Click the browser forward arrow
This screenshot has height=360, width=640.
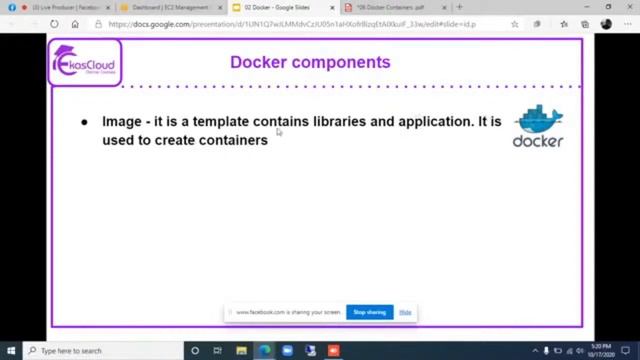(x=34, y=24)
